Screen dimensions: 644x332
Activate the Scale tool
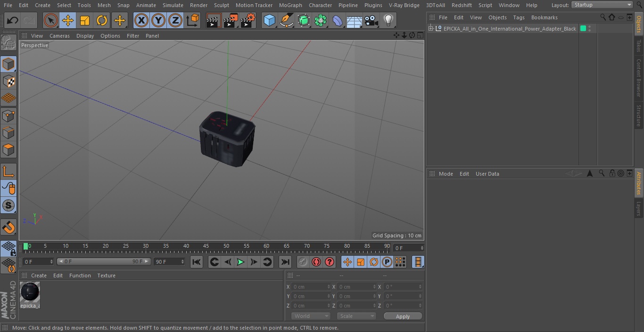[85, 20]
